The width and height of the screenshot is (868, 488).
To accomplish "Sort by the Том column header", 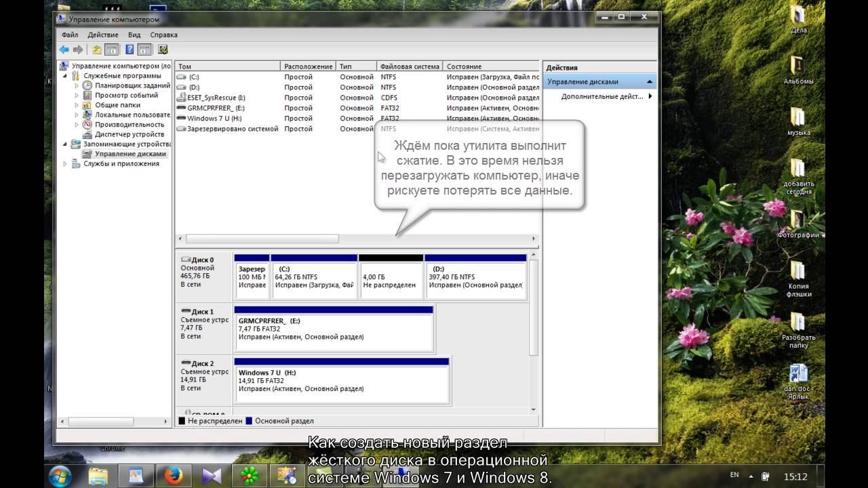I will 228,66.
